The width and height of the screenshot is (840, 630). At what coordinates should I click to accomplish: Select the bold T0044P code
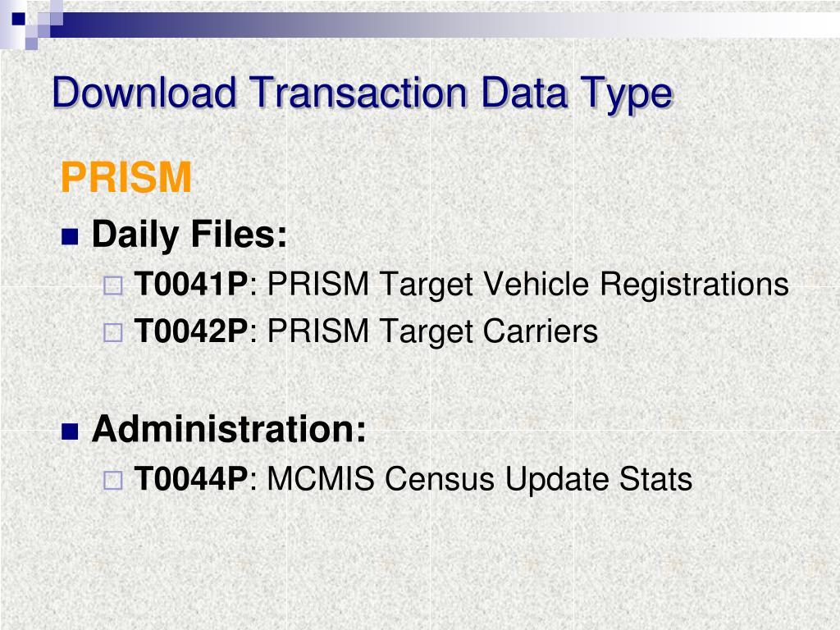[190, 479]
